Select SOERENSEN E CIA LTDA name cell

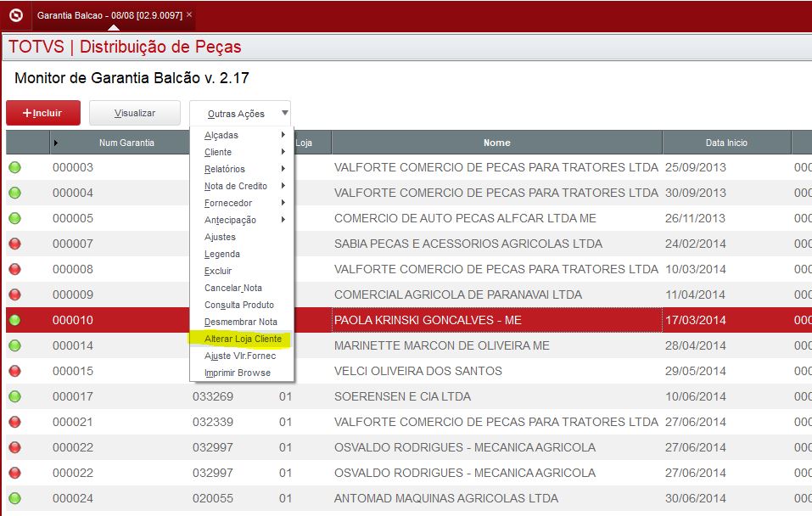[496, 396]
